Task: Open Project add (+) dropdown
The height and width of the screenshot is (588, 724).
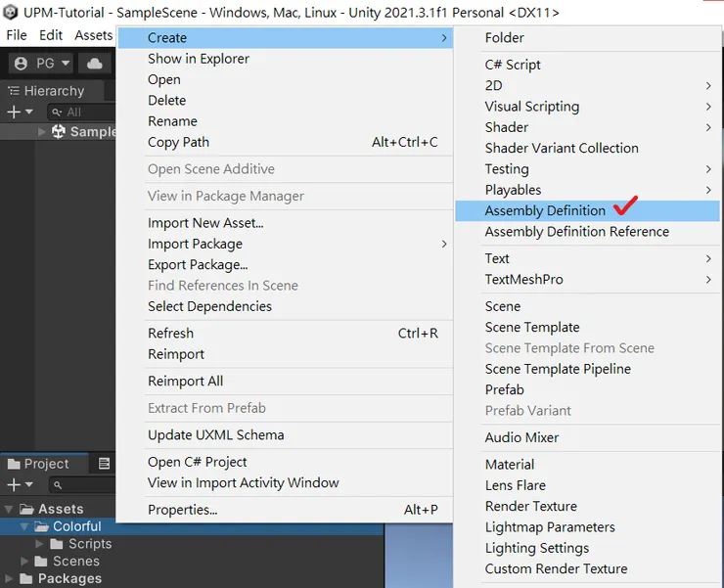Action: coord(20,484)
